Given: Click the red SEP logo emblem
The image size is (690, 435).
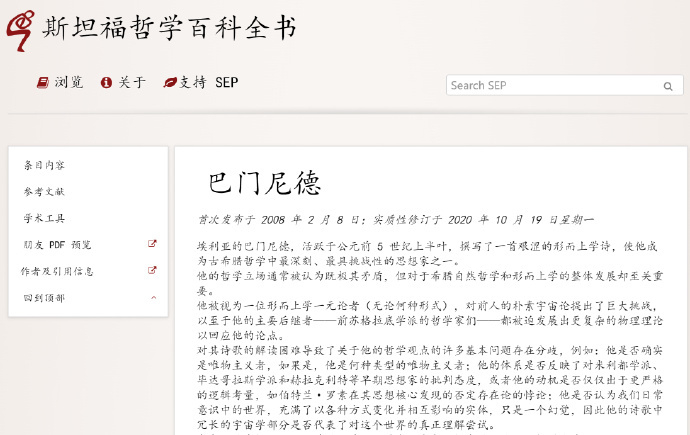Looking at the screenshot, I should pos(20,30).
